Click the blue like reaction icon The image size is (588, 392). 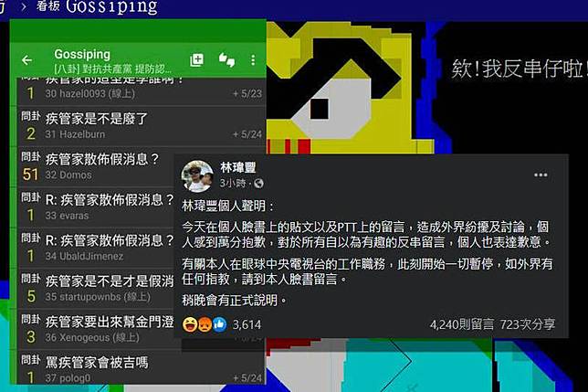(x=220, y=324)
